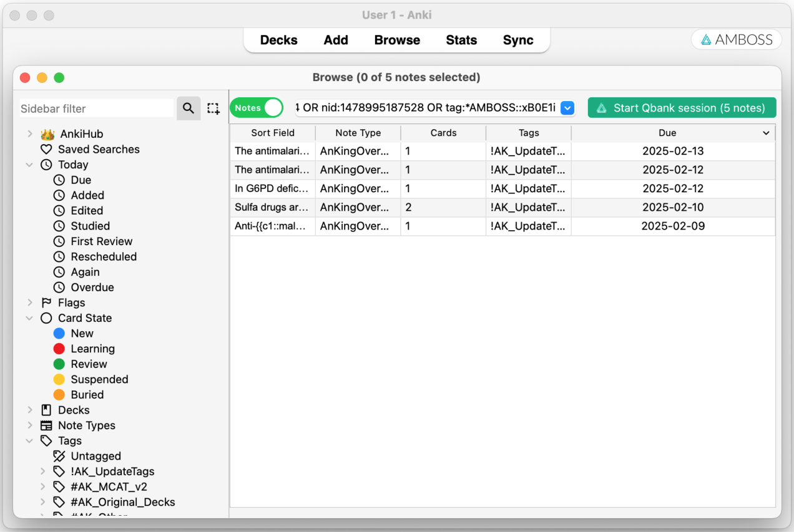The width and height of the screenshot is (794, 532).
Task: Select the note row due 2025-02-13
Action: pyautogui.click(x=502, y=151)
